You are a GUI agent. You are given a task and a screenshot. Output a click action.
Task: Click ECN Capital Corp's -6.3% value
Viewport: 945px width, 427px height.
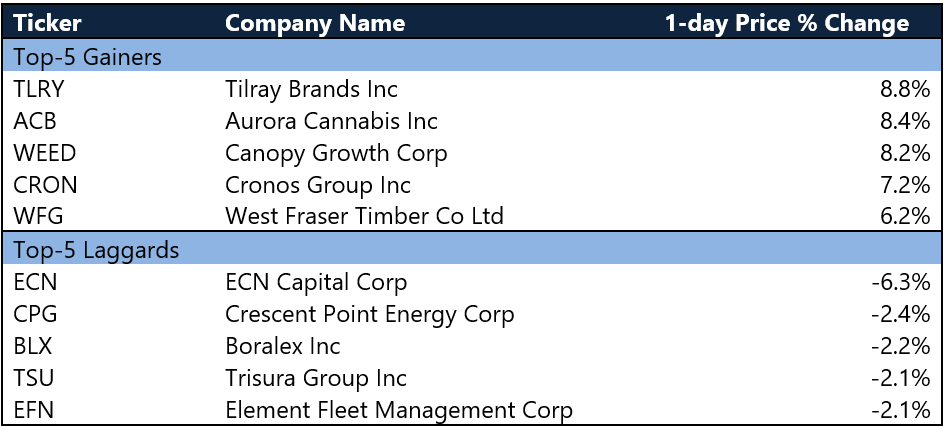(901, 282)
